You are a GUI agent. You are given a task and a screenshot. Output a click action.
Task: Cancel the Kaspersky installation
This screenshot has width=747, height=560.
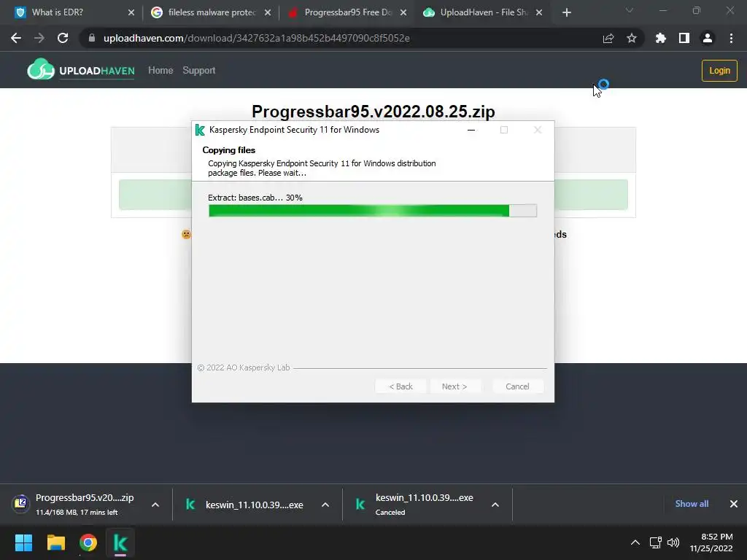coord(517,386)
